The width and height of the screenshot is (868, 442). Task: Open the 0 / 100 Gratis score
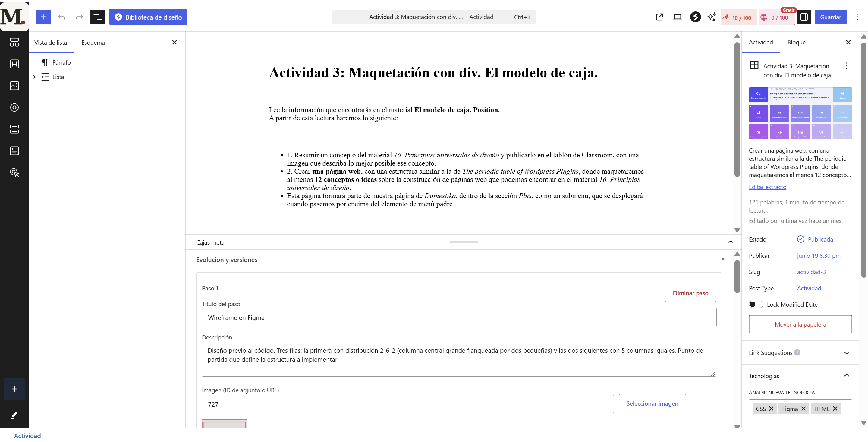pyautogui.click(x=777, y=17)
